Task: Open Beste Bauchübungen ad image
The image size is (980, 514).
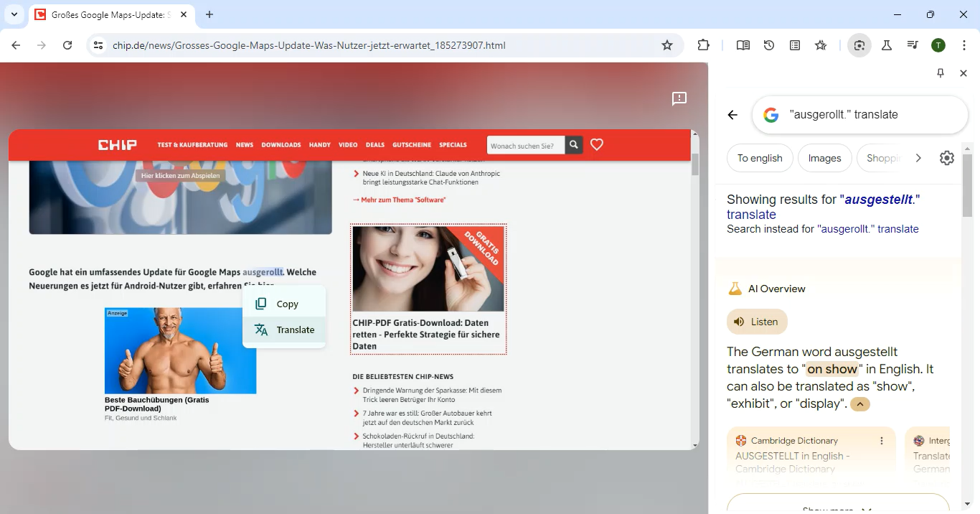Action: pos(180,350)
